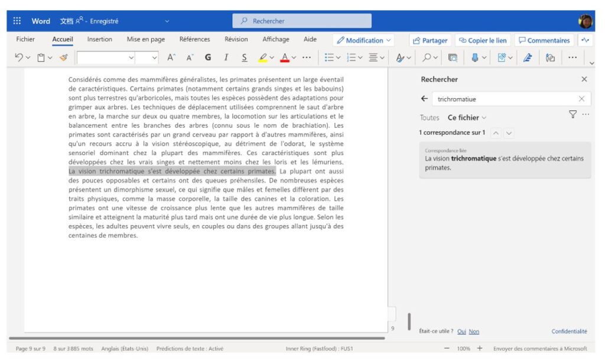Select the Toutes search filter

tap(429, 118)
